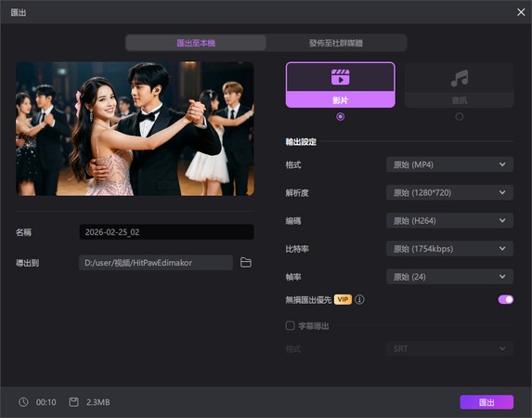Select the 影片 video export card
This screenshot has width=532, height=418.
coord(341,85)
